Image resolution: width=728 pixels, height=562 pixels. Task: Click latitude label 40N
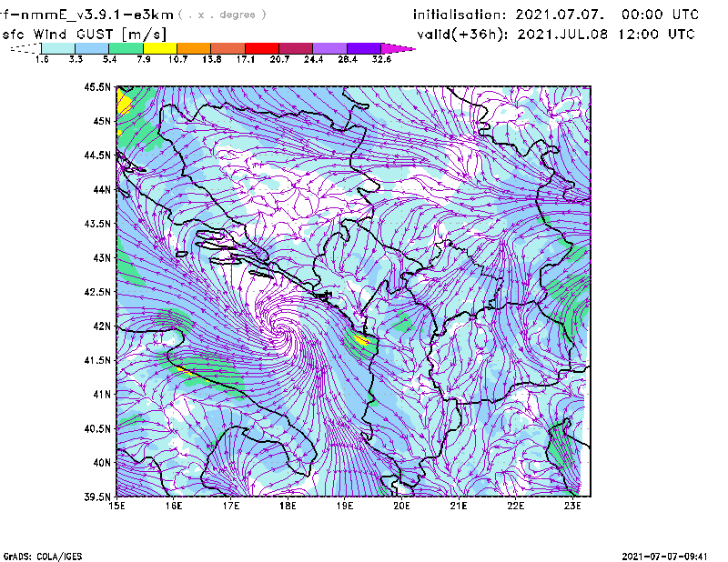[x=102, y=463]
